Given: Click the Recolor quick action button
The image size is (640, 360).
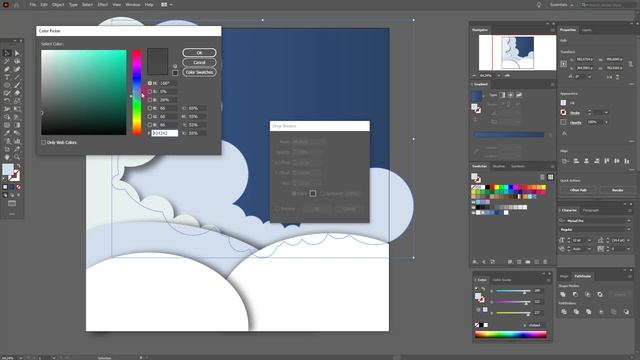Looking at the screenshot, I should coord(617,190).
